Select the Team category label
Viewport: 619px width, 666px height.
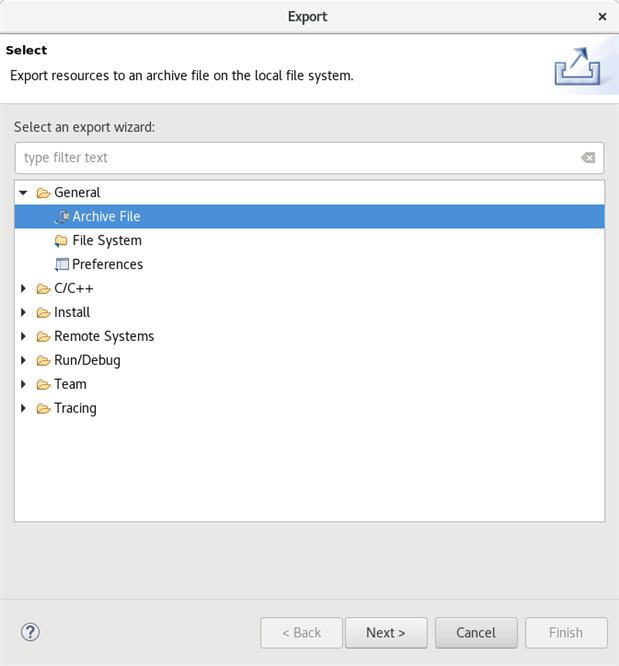(70, 384)
